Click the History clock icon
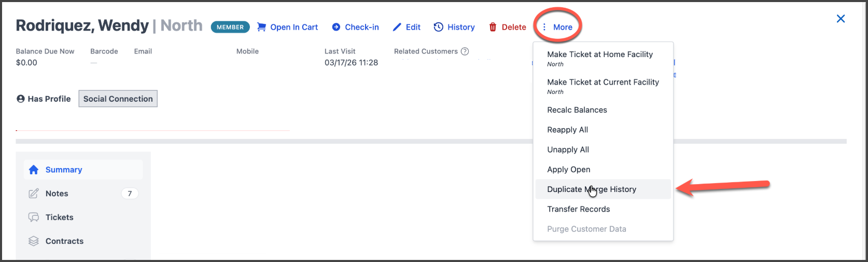Viewport: 868px width, 262px height. (x=439, y=27)
